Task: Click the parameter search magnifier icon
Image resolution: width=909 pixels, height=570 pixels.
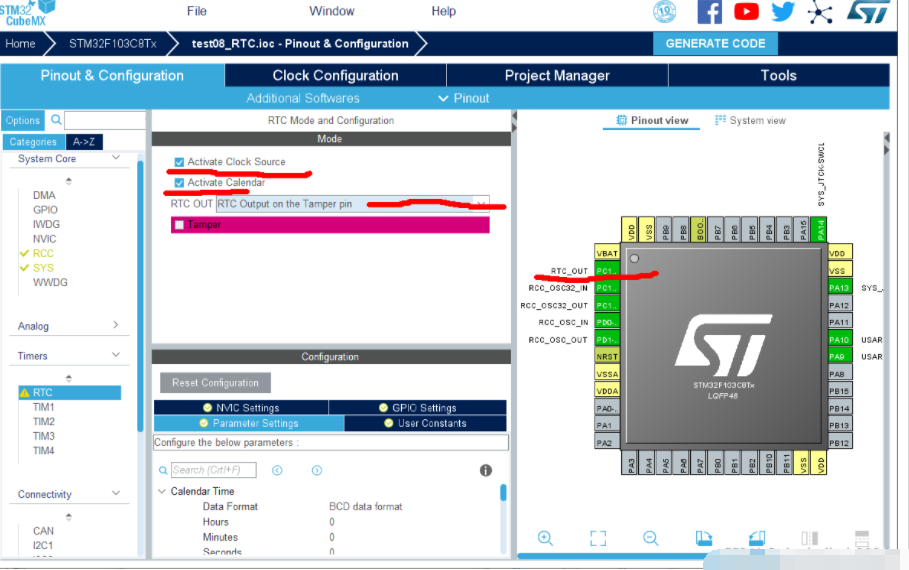Action: point(163,470)
